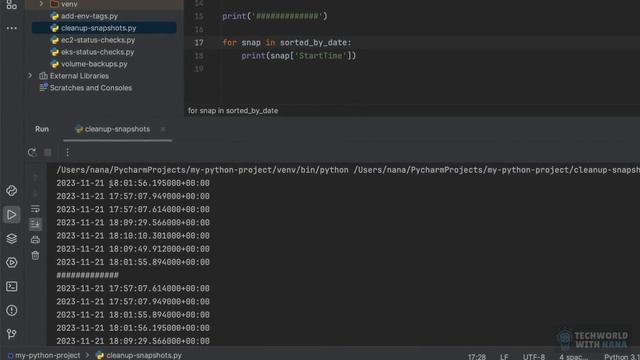Screen dimensions: 640x360
Task: Click the 17:28 cursor position indicator
Action: pos(477,357)
